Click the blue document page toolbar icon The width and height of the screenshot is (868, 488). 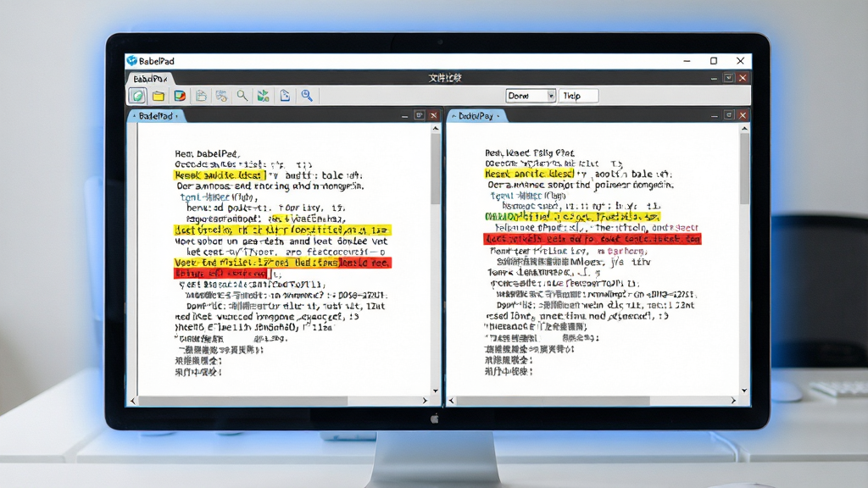[x=285, y=96]
